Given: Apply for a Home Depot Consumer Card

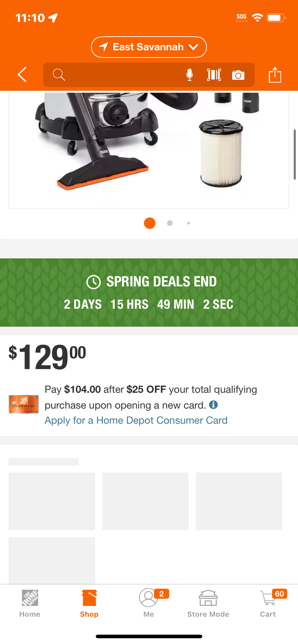Looking at the screenshot, I should (136, 420).
